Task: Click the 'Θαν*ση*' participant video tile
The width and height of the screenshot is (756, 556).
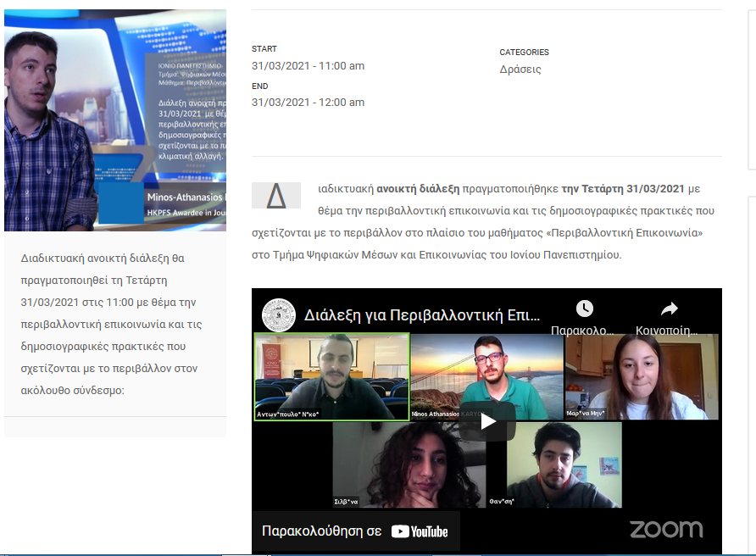Action: click(x=564, y=464)
